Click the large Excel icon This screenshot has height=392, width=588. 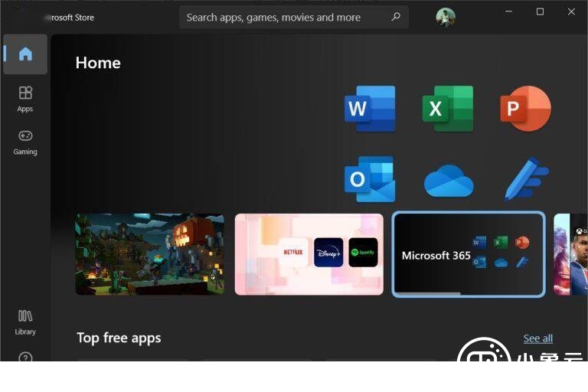pyautogui.click(x=448, y=109)
